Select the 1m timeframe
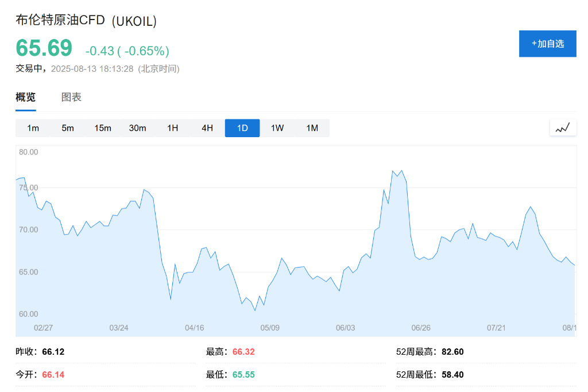The image size is (588, 392). 33,128
